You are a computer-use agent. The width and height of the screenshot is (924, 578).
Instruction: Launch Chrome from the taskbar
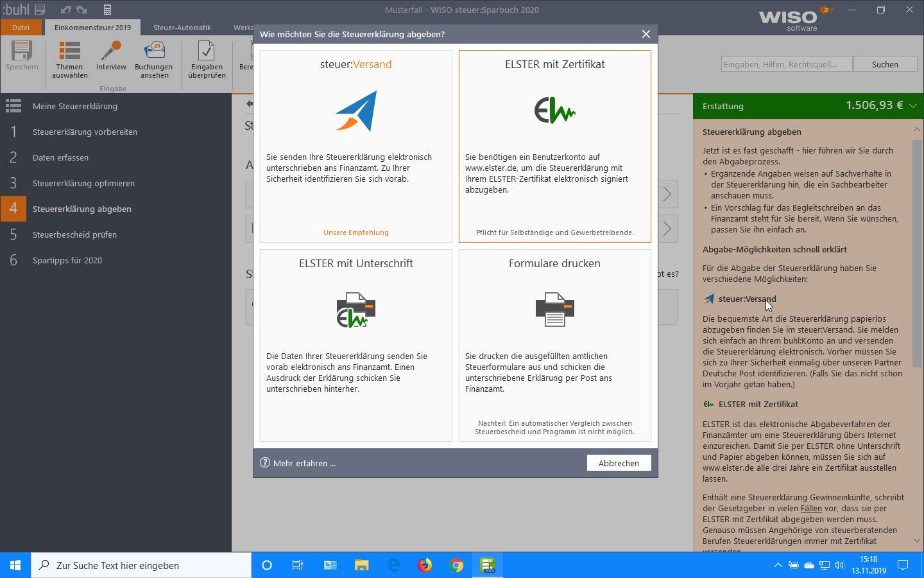[456, 565]
